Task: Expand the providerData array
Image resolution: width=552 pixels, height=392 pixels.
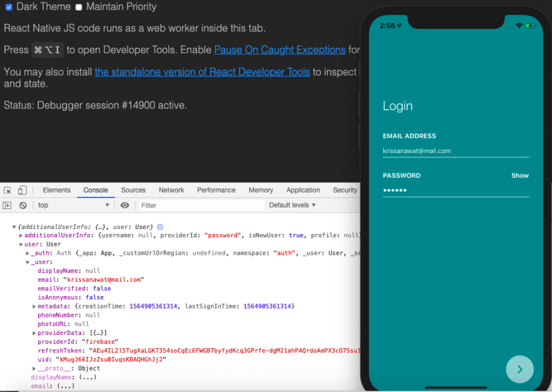Action: [34, 333]
